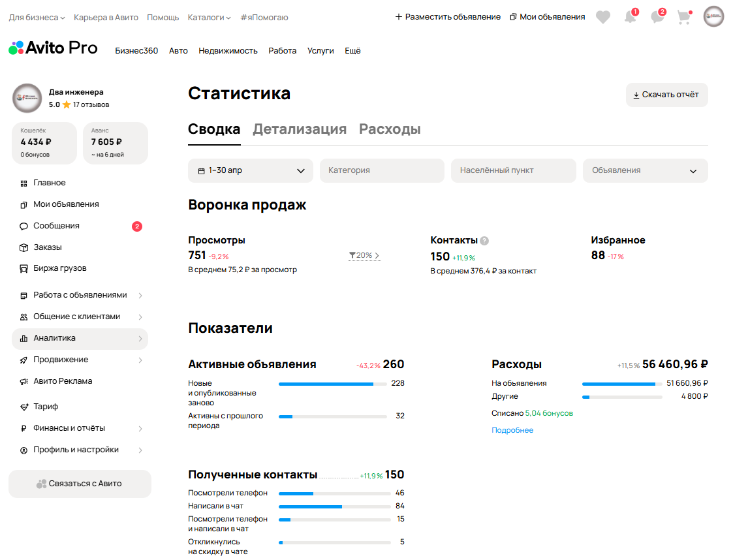The height and width of the screenshot is (560, 733).
Task: Click the Посмотрели телефон progress bar
Action: click(x=335, y=493)
